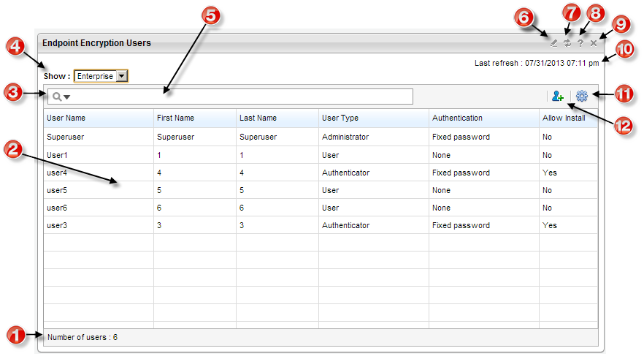Click the edit pencil icon in title bar
The width and height of the screenshot is (644, 359).
tap(553, 44)
